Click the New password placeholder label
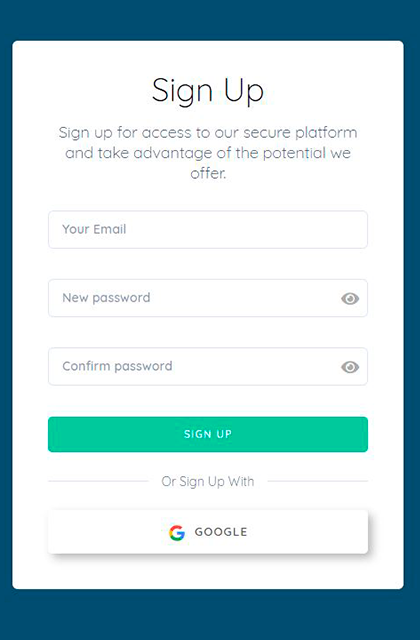 [106, 298]
